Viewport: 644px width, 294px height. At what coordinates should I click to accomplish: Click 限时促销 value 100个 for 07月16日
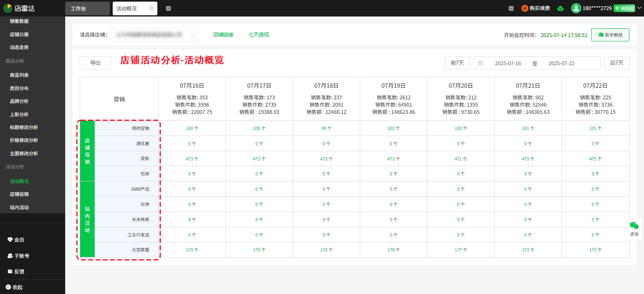(192, 128)
